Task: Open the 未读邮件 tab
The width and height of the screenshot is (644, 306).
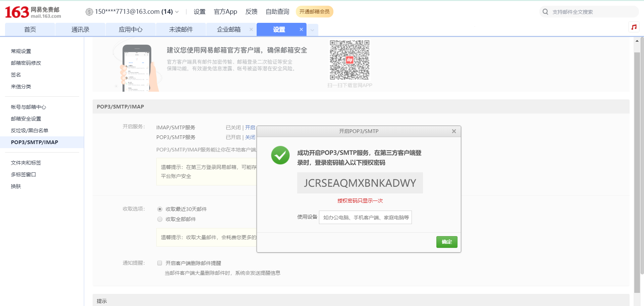Action: 181,30
